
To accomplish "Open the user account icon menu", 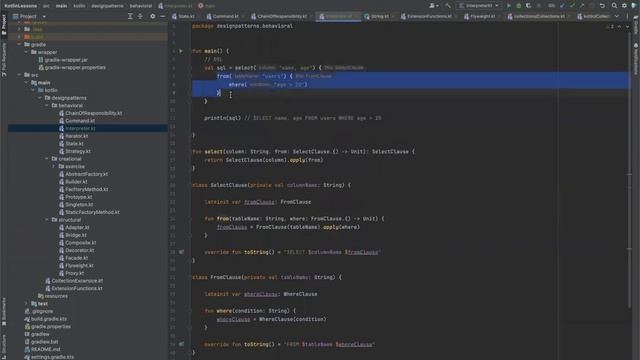I will point(433,6).
